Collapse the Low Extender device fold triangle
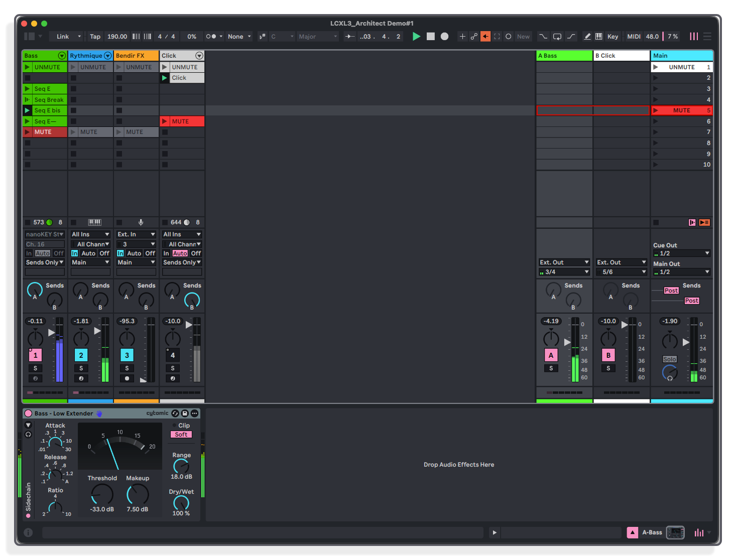The width and height of the screenshot is (736, 560). (28, 425)
